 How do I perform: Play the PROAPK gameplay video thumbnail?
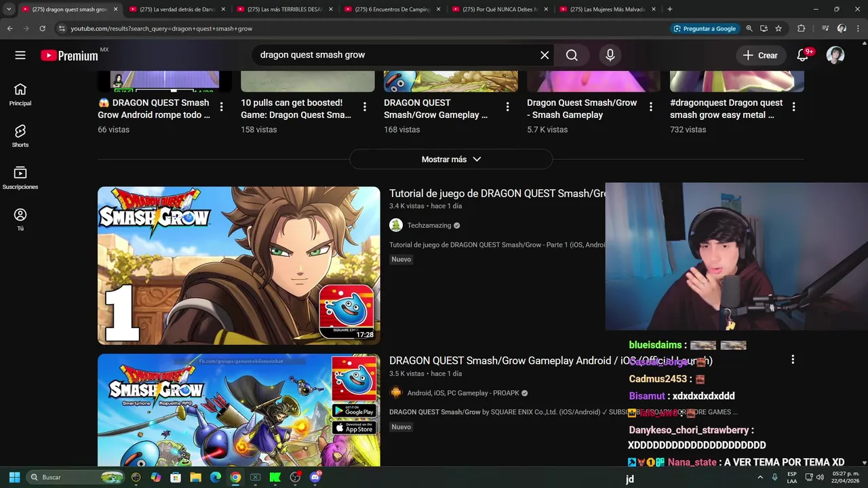click(x=239, y=410)
